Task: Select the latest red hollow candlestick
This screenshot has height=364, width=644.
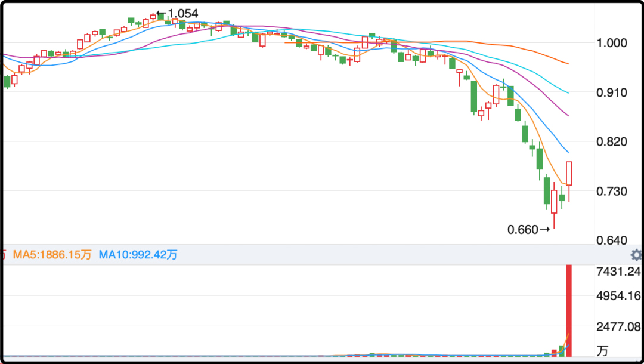Action: coord(569,181)
